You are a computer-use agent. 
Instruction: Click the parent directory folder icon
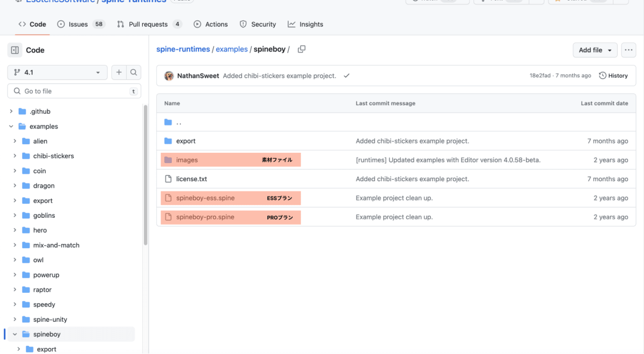point(168,122)
